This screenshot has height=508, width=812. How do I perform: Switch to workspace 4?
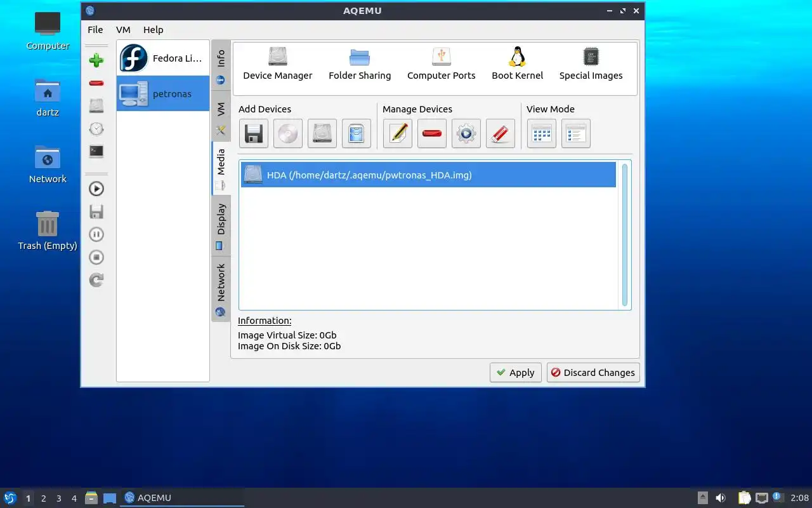pos(74,498)
